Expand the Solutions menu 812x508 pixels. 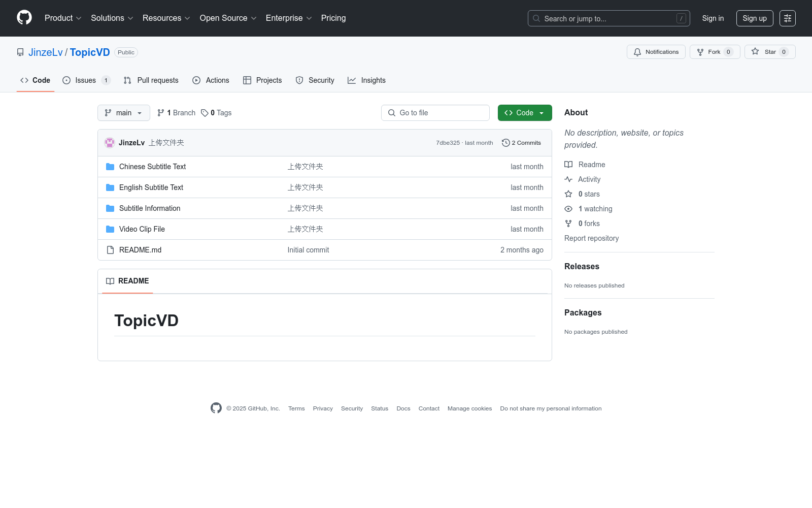(x=112, y=18)
